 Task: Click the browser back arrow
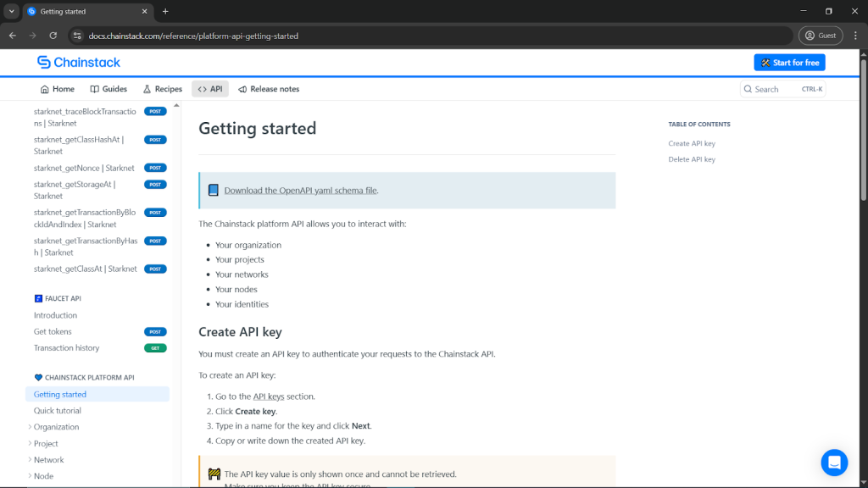(x=13, y=36)
